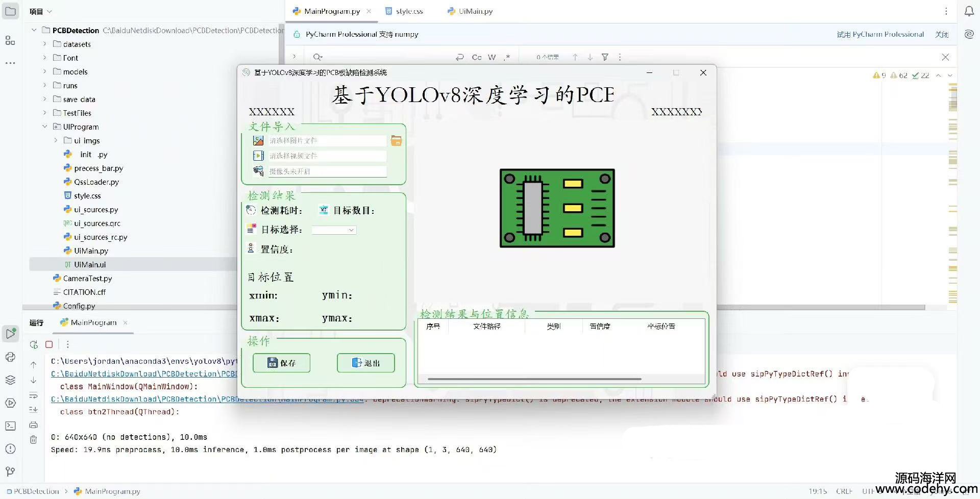The image size is (980, 499).
Task: Open the Version Control branch icon
Action: coord(10,471)
